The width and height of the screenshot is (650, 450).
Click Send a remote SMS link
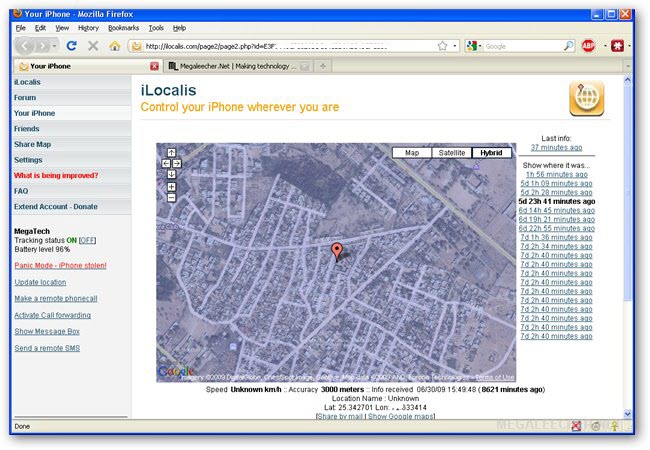tap(47, 348)
